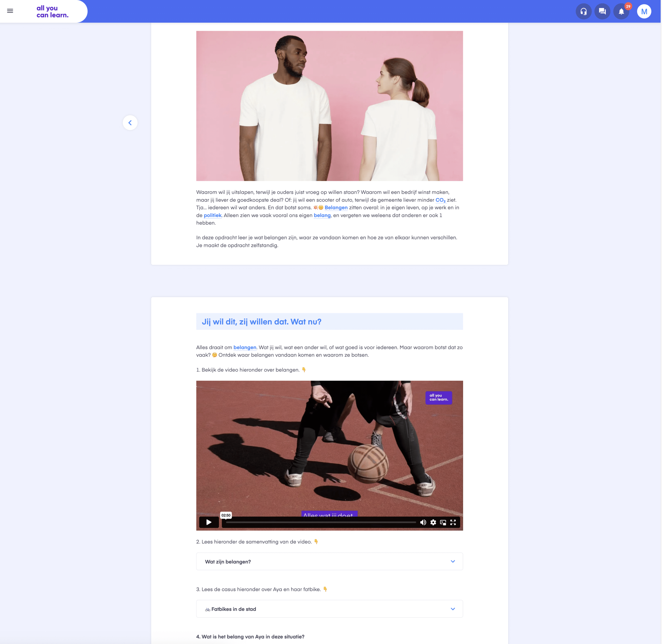Open the hamburger menu

click(x=10, y=11)
